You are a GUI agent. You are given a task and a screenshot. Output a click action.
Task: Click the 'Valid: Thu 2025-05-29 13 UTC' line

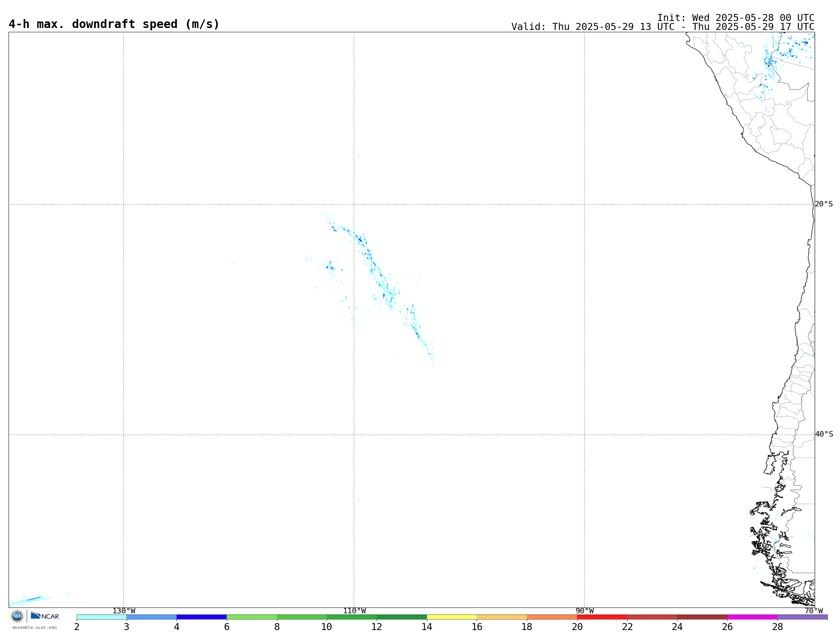tap(663, 27)
